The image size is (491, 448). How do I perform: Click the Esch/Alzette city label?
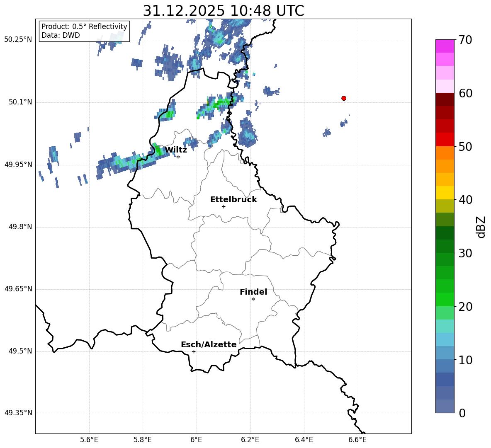click(209, 345)
